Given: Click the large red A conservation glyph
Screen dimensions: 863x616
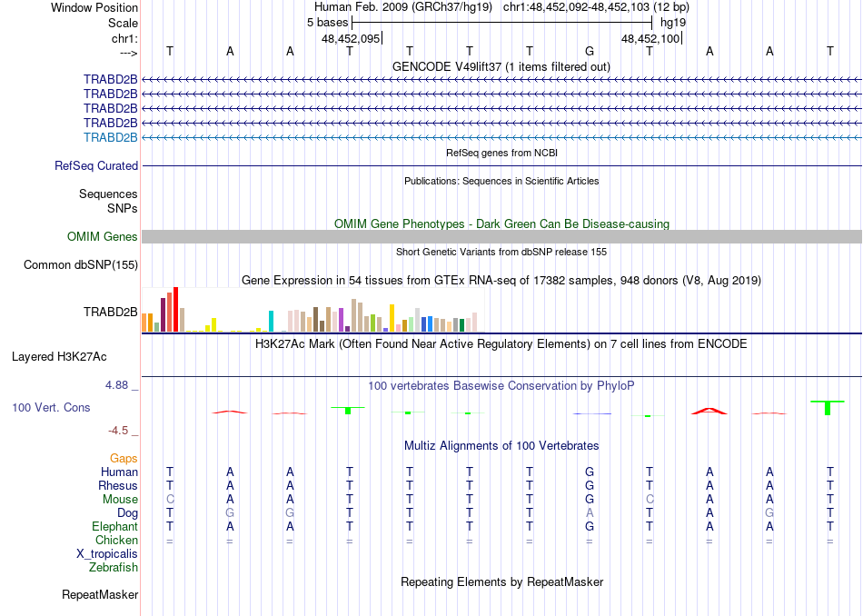Looking at the screenshot, I should [x=709, y=411].
